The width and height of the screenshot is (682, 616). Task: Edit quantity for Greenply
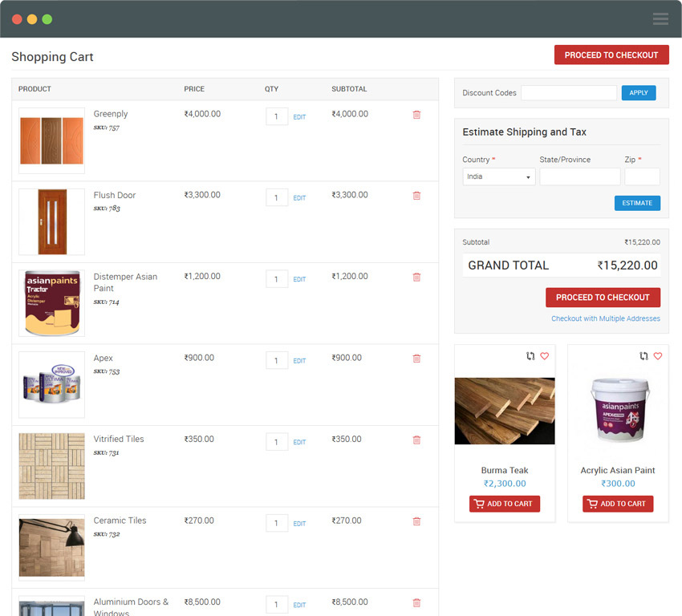coord(299,117)
